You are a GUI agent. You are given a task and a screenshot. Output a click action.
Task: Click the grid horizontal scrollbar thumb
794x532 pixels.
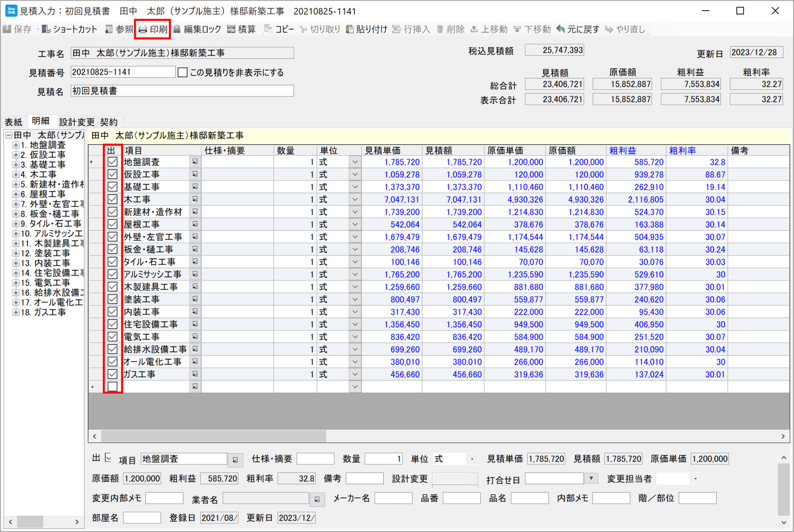click(x=213, y=436)
